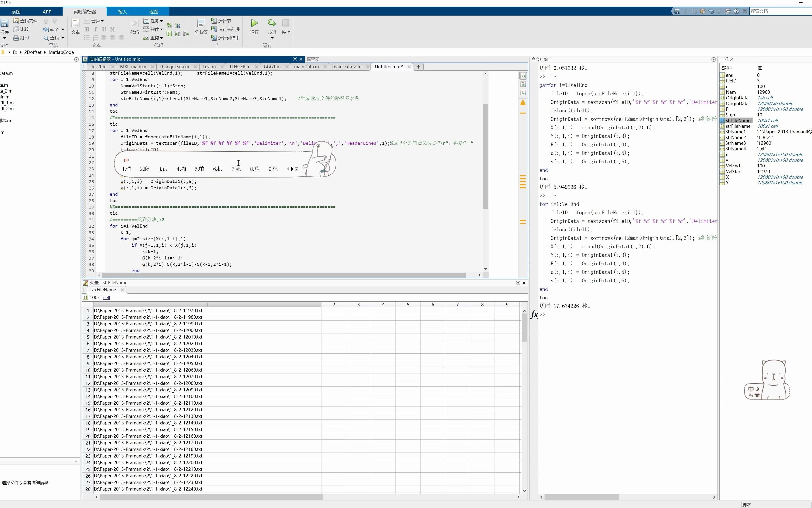
Task: Click the search documentation field
Action: tap(779, 11)
